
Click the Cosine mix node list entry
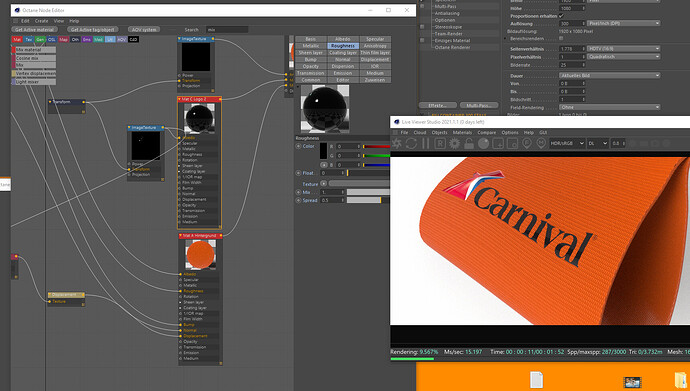click(x=34, y=58)
